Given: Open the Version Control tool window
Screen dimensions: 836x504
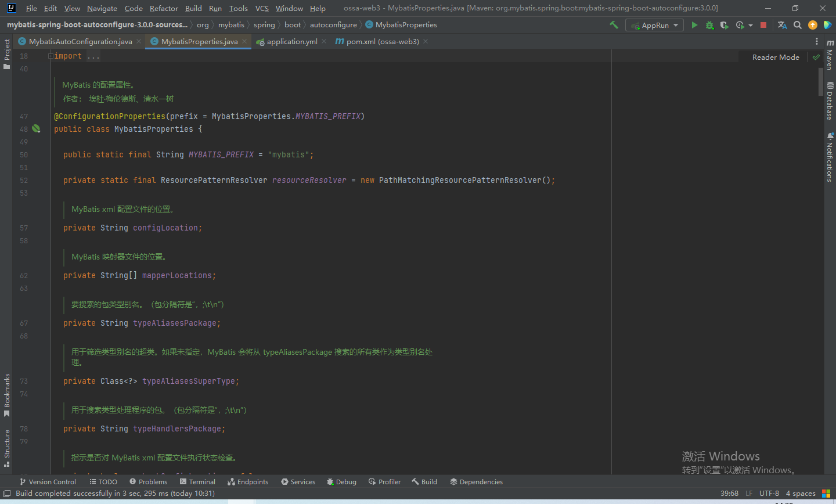Looking at the screenshot, I should 48,482.
